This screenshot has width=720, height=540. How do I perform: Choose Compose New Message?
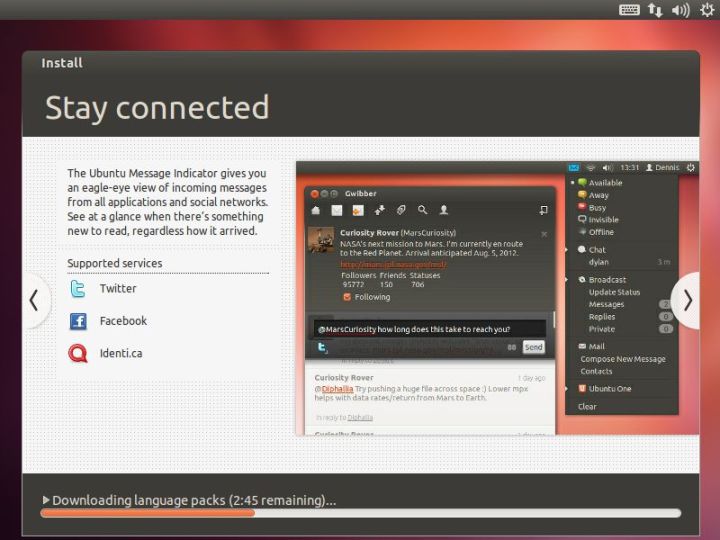(622, 359)
